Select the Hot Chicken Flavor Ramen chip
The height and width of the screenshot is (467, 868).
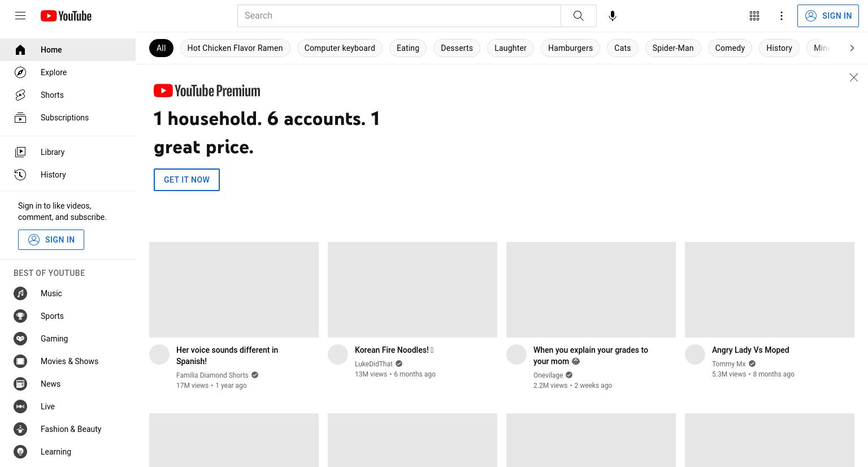[235, 48]
